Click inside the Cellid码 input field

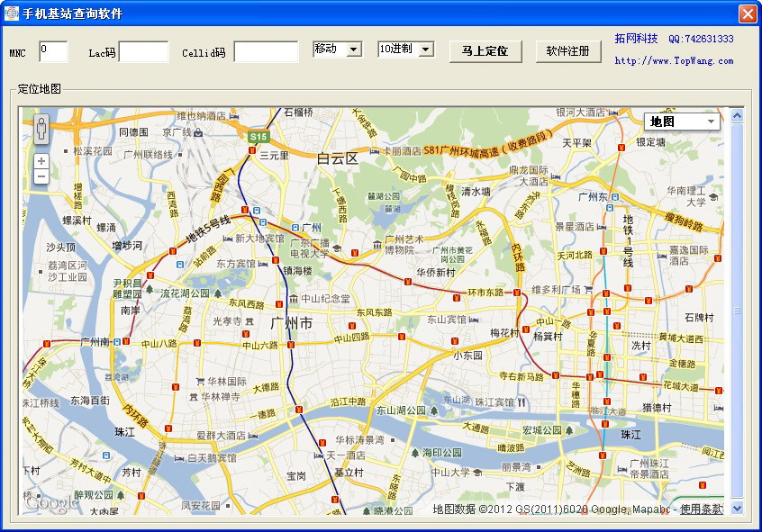(268, 51)
